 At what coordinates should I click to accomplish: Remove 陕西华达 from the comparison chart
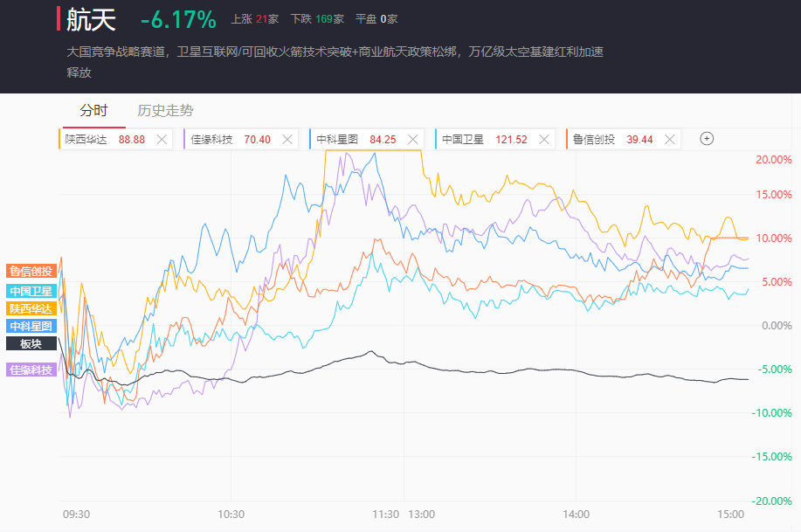pyautogui.click(x=162, y=139)
